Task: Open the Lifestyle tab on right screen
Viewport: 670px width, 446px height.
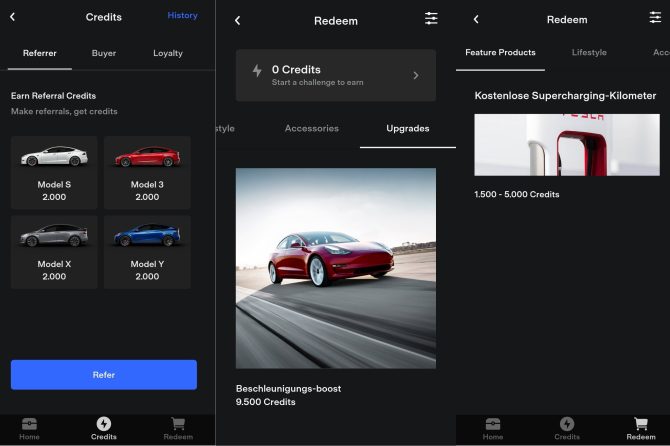Action: coord(589,52)
